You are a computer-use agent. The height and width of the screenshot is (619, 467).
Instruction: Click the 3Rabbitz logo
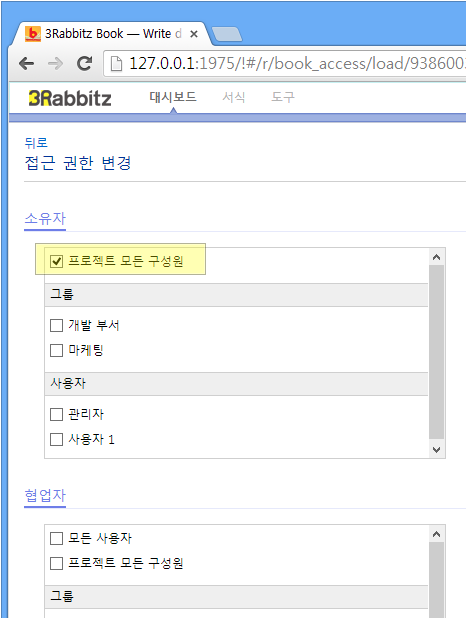point(69,98)
